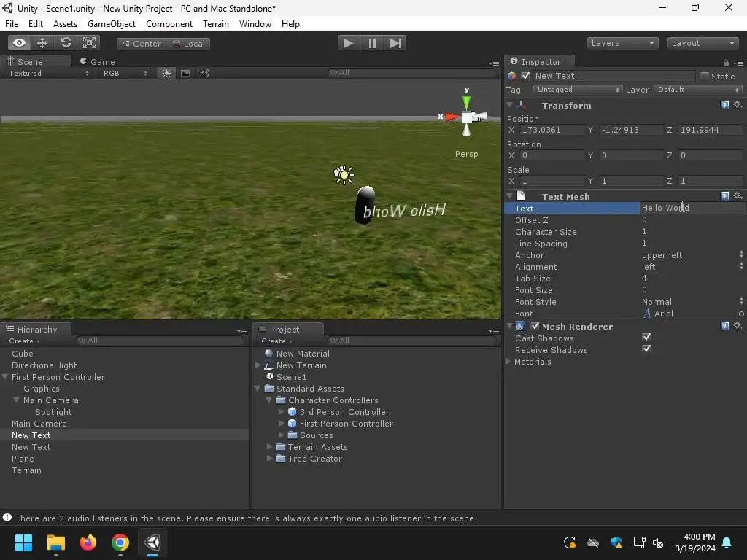Expand the Materials section
The image size is (747, 560).
click(508, 362)
